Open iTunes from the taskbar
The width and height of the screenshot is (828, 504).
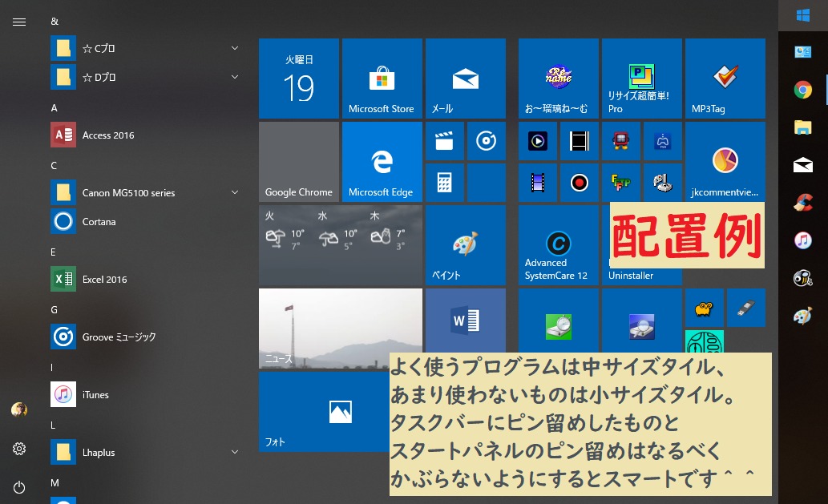click(x=802, y=240)
